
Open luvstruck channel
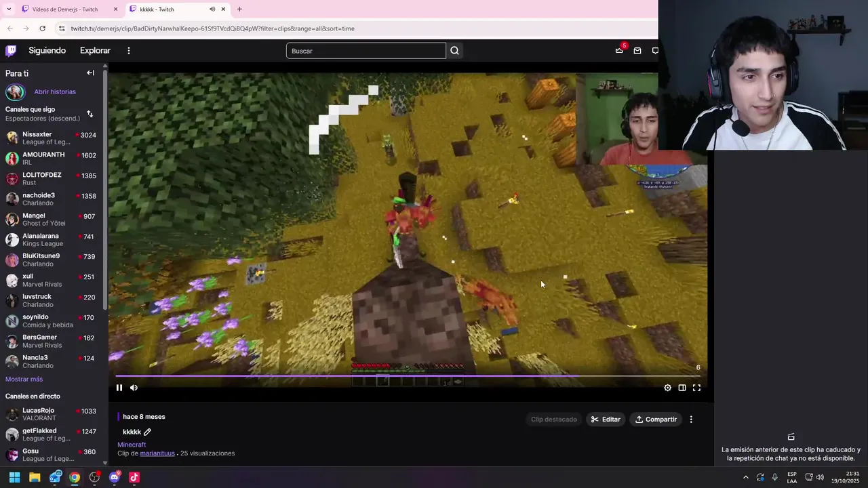pos(52,300)
